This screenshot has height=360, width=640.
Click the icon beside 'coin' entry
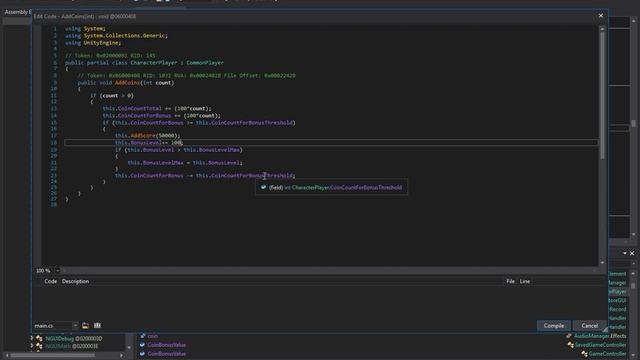coord(142,336)
